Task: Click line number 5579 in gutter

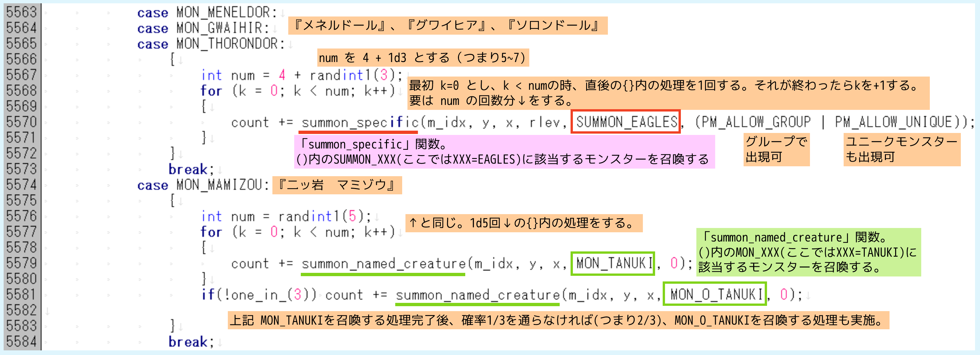Action: (x=21, y=263)
